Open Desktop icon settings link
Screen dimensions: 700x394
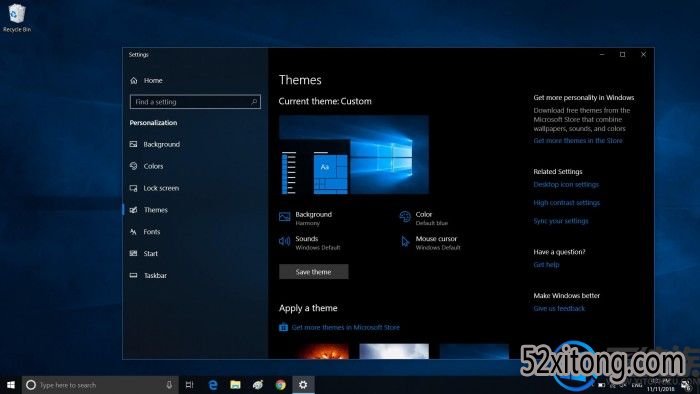[566, 184]
